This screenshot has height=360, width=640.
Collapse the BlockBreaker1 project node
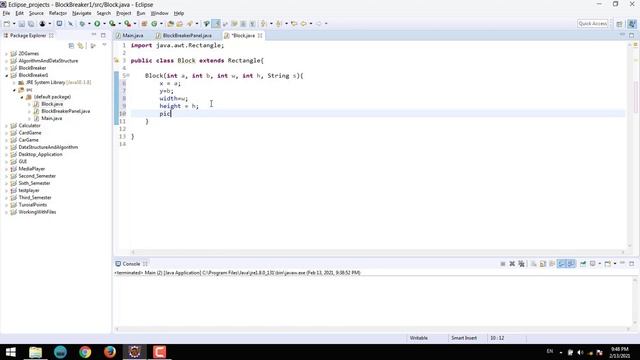pos(7,76)
